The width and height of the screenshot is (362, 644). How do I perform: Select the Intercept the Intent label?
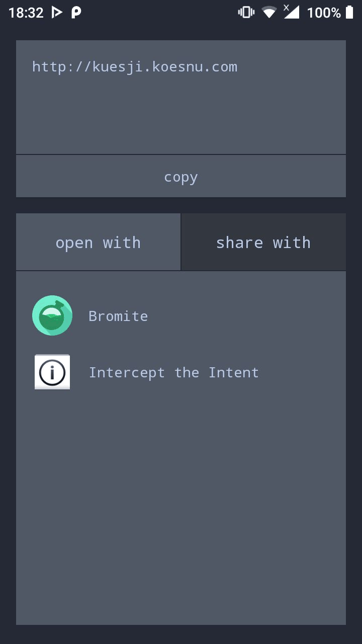pyautogui.click(x=174, y=372)
